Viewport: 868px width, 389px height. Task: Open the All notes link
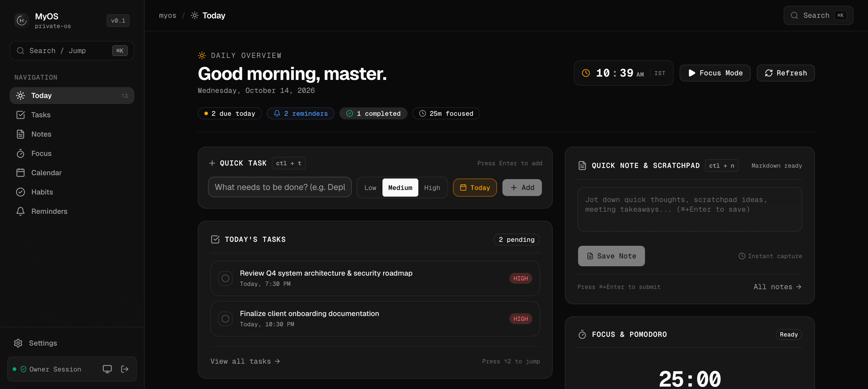coord(777,287)
